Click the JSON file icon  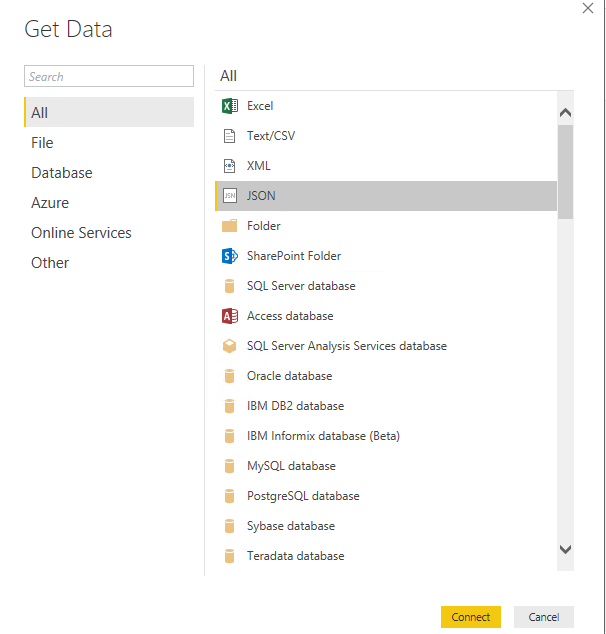(229, 196)
